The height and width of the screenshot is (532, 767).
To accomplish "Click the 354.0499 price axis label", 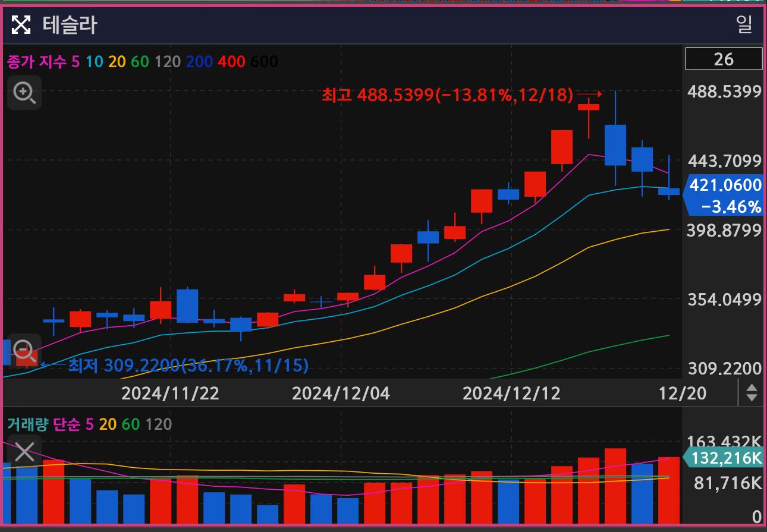I will point(724,298).
